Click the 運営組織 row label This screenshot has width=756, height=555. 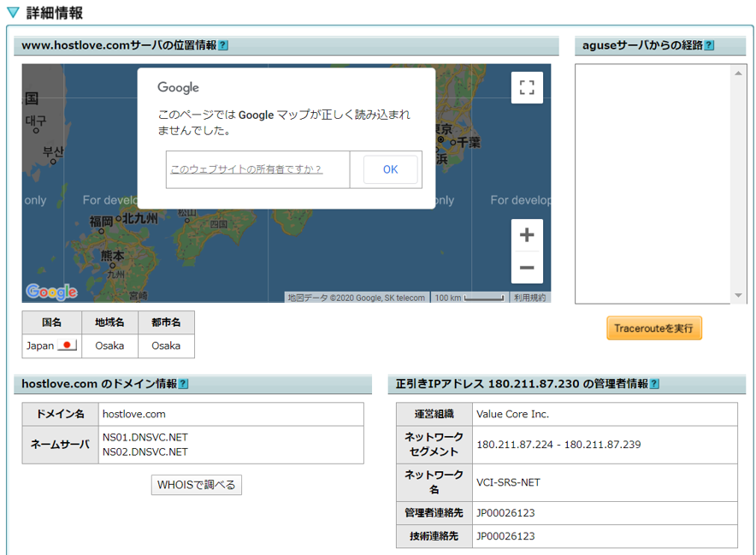tap(434, 414)
